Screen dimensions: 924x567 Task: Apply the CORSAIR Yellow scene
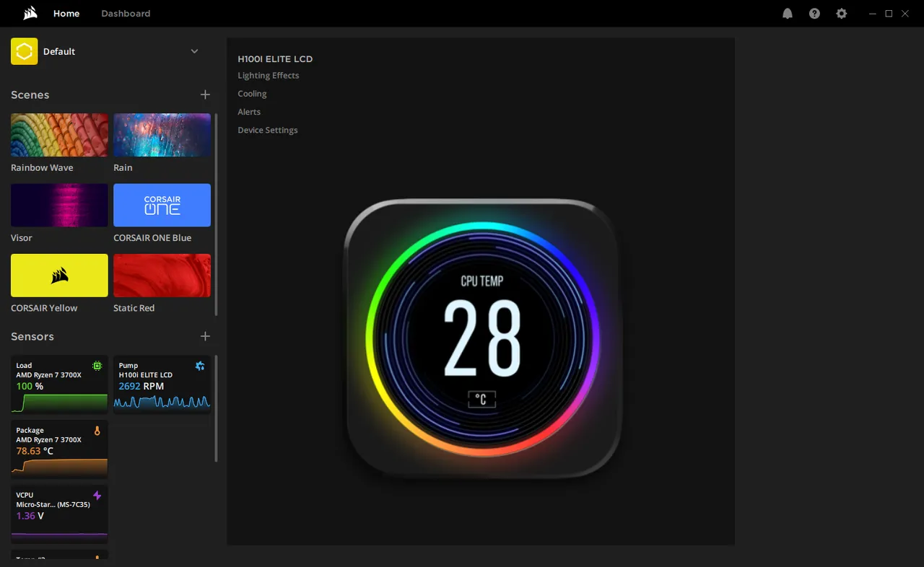coord(59,276)
